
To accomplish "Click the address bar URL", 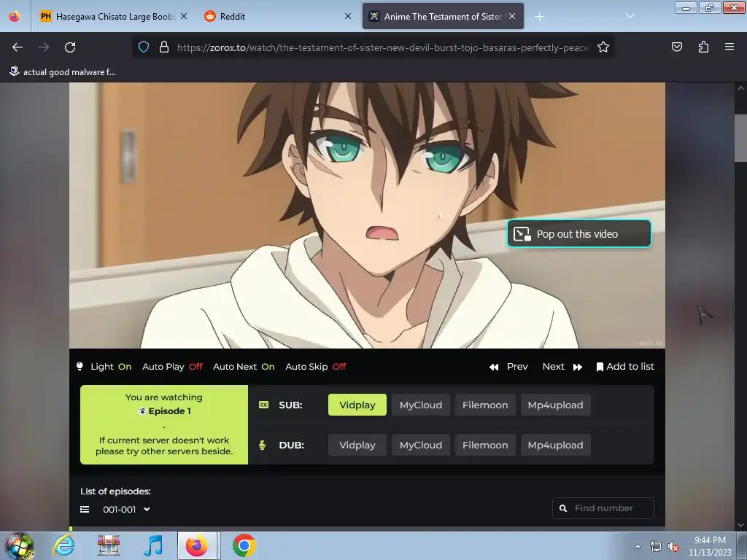I will coord(382,47).
